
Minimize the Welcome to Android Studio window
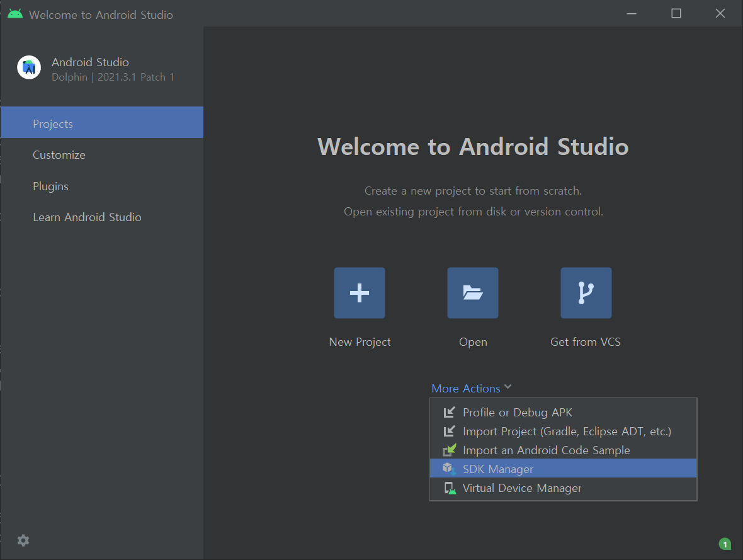point(631,14)
